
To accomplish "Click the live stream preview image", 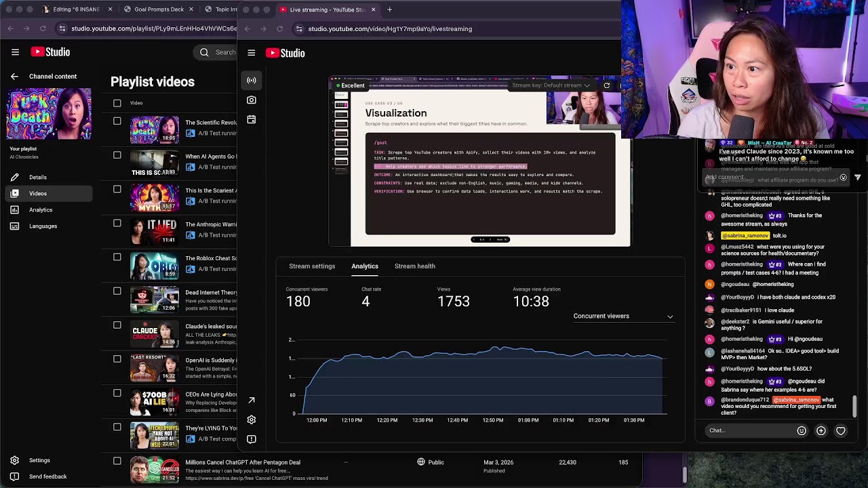I will 480,163.
